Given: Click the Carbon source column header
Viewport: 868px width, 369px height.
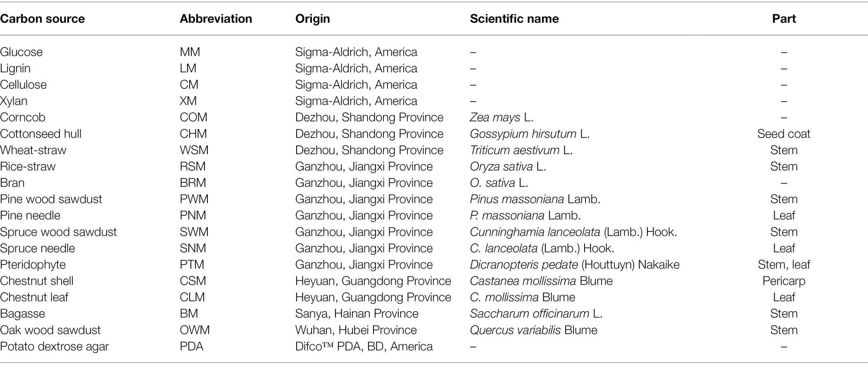Looking at the screenshot, I should [x=43, y=19].
